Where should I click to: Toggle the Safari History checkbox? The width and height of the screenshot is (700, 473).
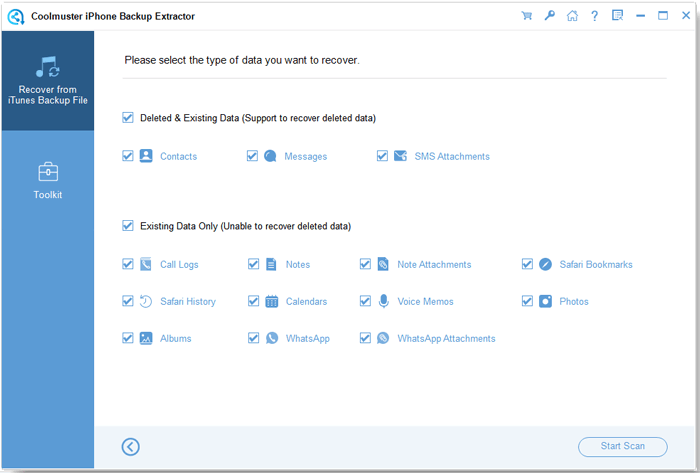click(x=128, y=301)
